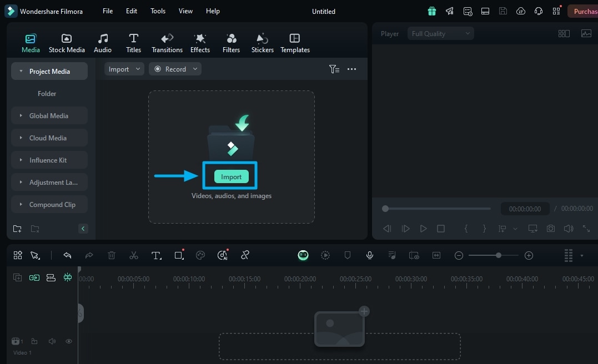Viewport: 598px width, 364px height.
Task: Open the gift rewards icon
Action: click(432, 11)
